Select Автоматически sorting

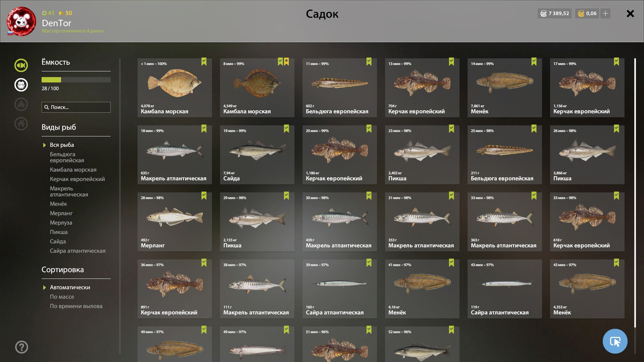[70, 287]
